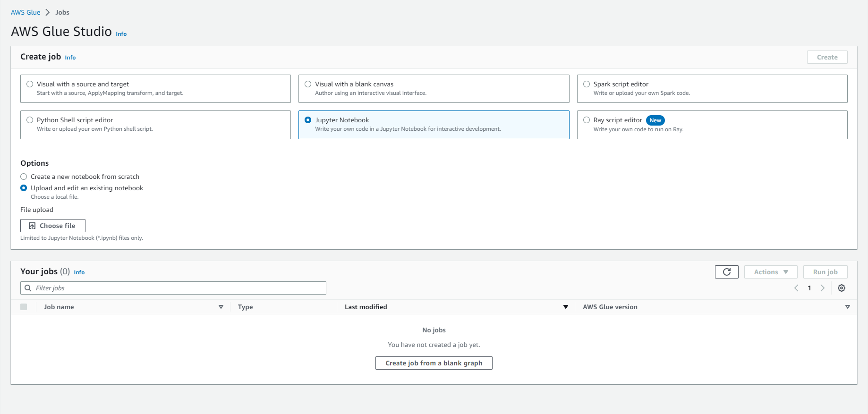This screenshot has height=414, width=868.
Task: Open the Actions dropdown
Action: [x=771, y=272]
